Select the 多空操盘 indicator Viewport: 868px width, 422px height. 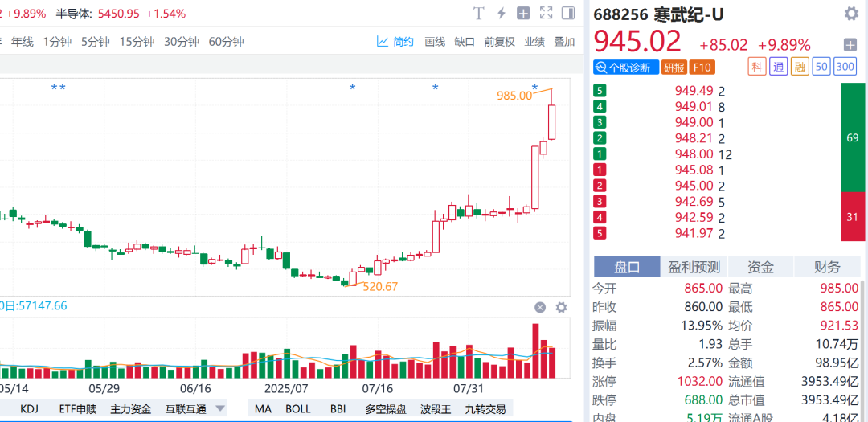(x=386, y=409)
